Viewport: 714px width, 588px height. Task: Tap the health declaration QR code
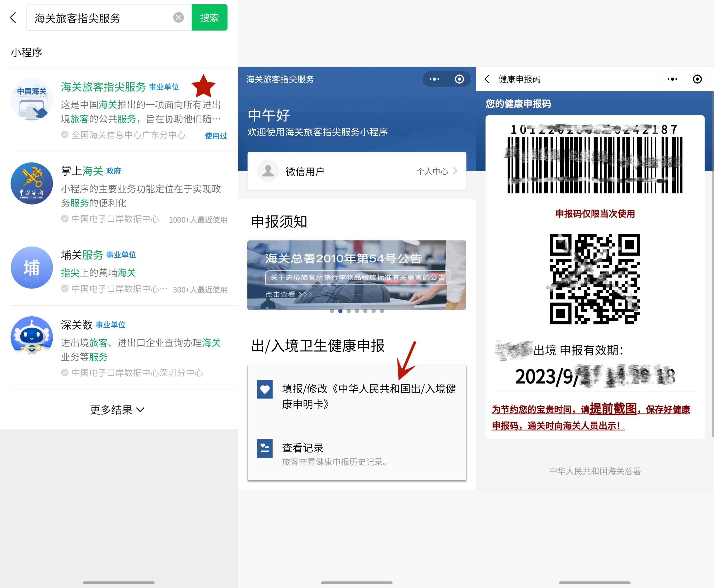[595, 279]
